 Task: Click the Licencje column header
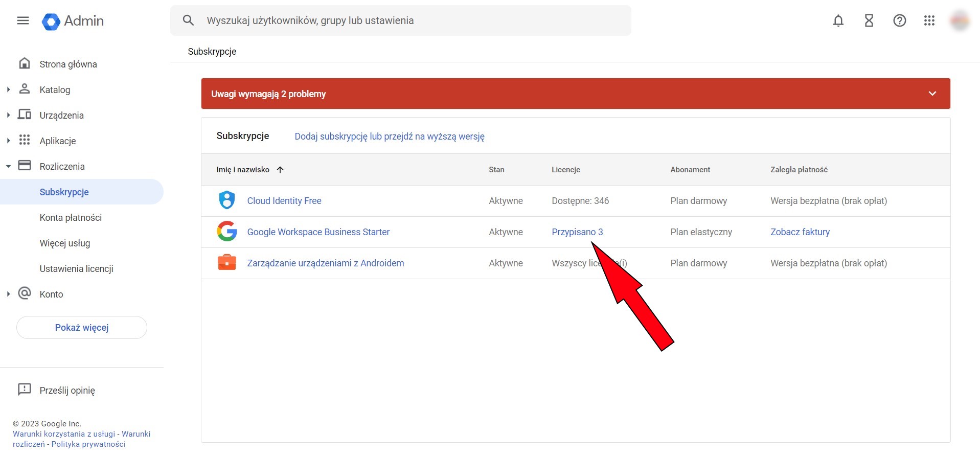click(x=566, y=170)
